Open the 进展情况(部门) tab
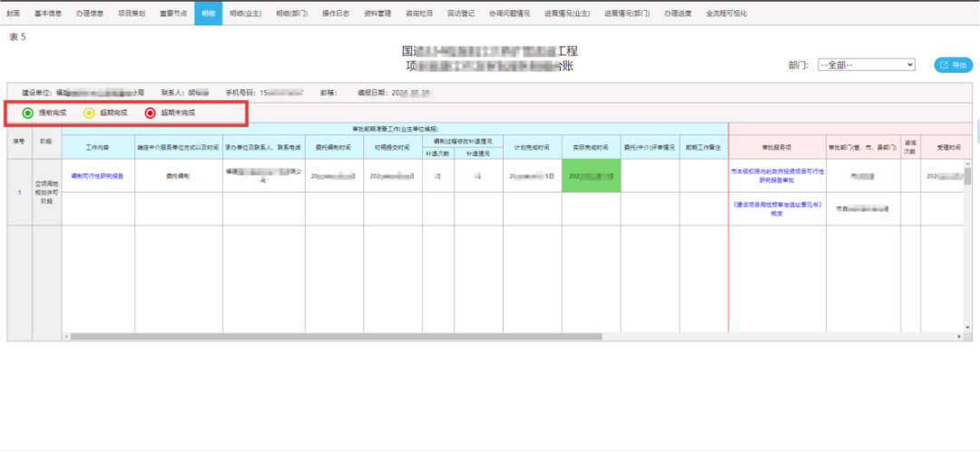 (627, 13)
